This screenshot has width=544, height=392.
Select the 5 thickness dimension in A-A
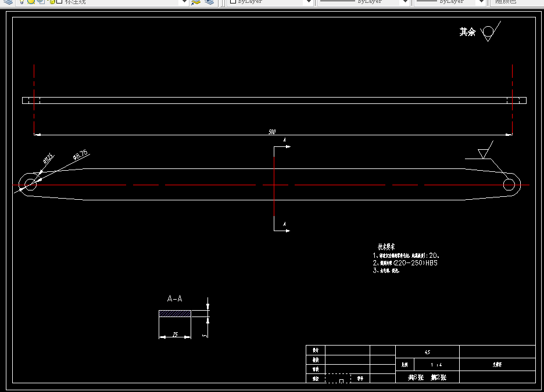[205, 336]
